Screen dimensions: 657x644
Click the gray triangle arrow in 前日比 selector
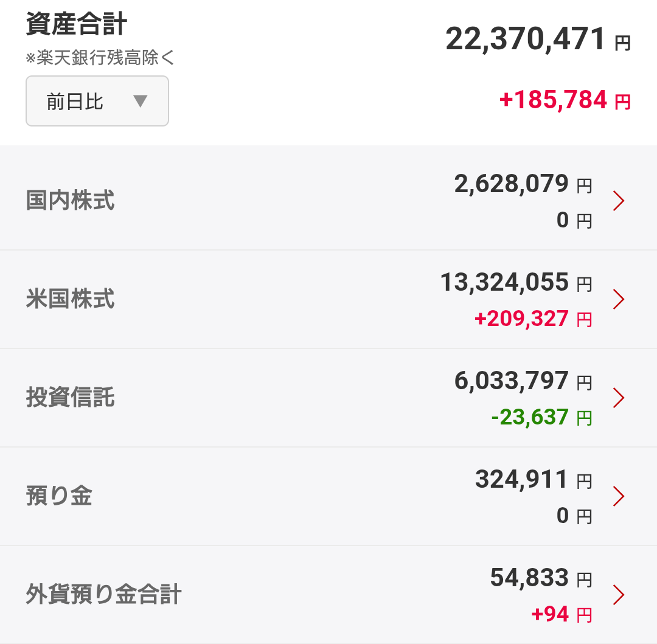pos(140,101)
